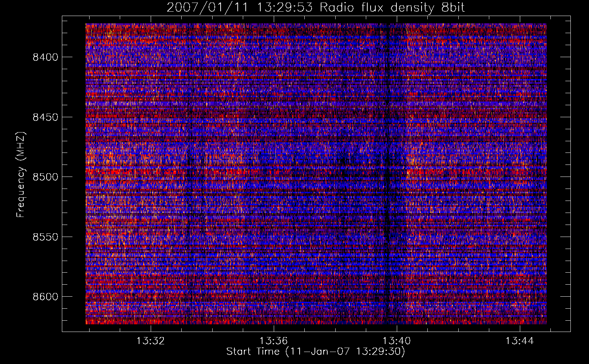Click the plot title '2007/01/11 13:29:53 Radio flux density 8bit'
The width and height of the screenshot is (589, 364).
coord(316,7)
